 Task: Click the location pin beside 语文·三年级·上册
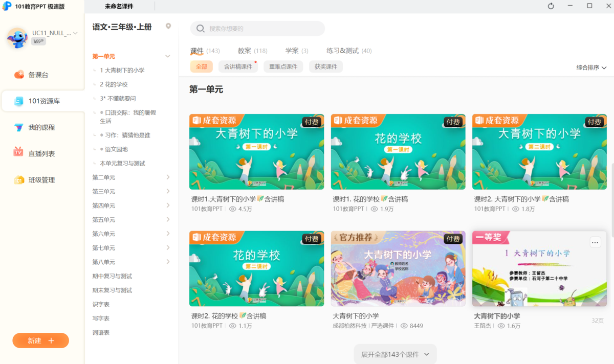click(x=168, y=26)
